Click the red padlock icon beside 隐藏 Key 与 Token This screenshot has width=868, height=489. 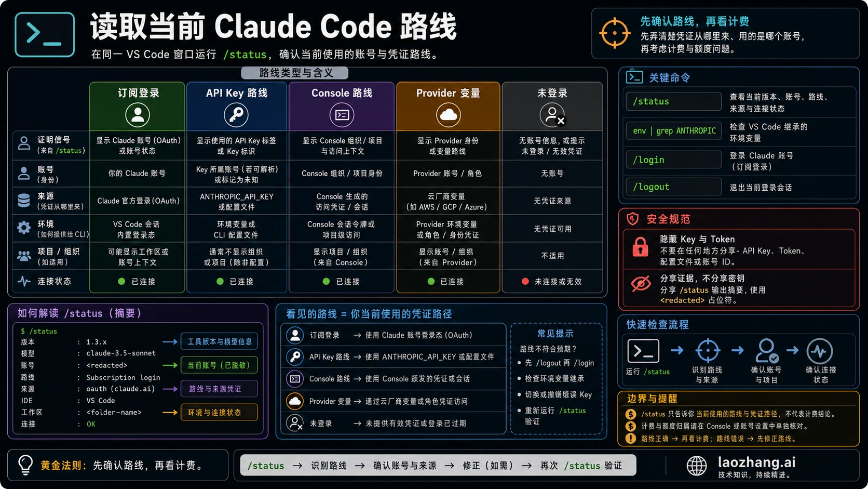pyautogui.click(x=640, y=246)
